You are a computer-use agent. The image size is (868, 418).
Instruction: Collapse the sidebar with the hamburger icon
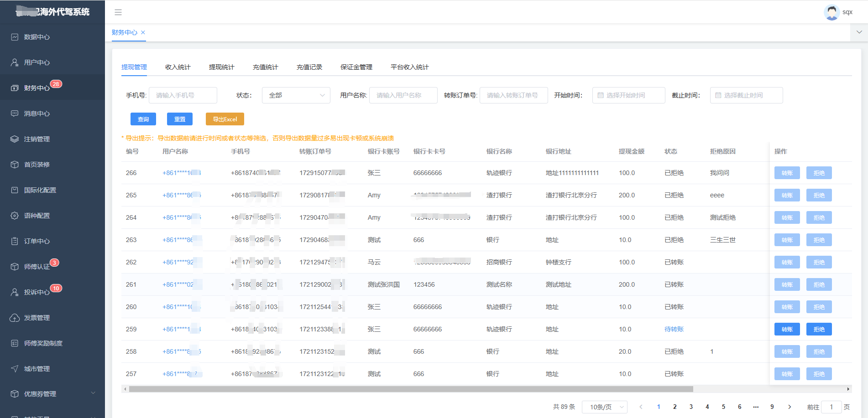pos(118,12)
